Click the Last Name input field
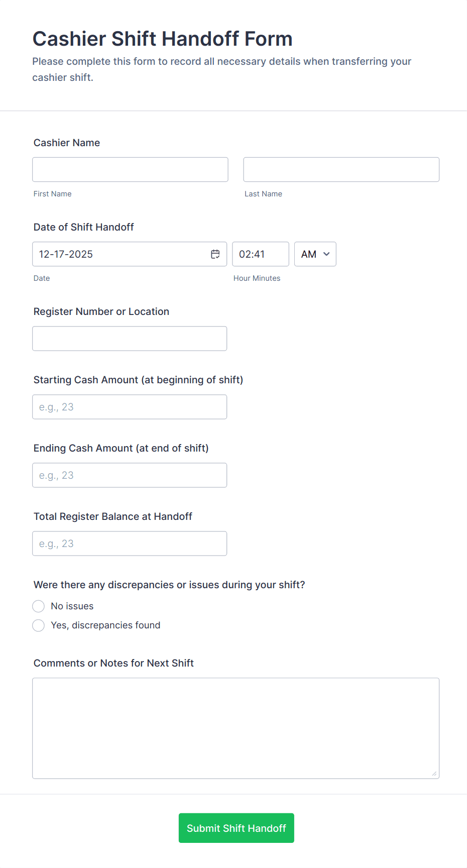This screenshot has height=868, width=467. [x=341, y=169]
